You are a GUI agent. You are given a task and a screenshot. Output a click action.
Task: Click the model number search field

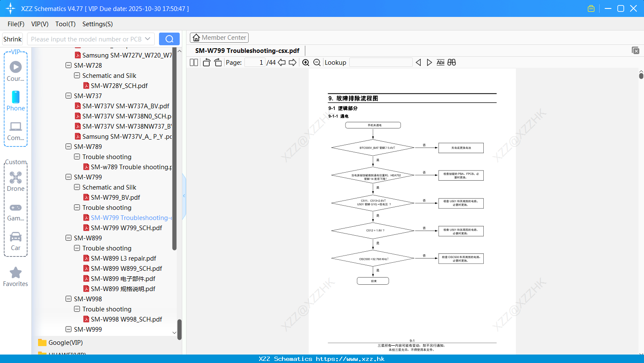(x=87, y=39)
